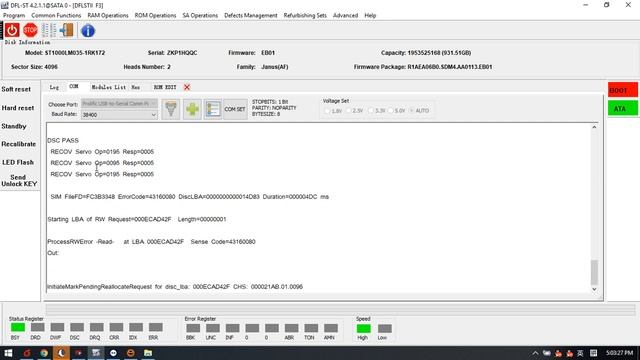The image size is (640, 360).
Task: Open the Windows Start menu
Action: (8, 353)
